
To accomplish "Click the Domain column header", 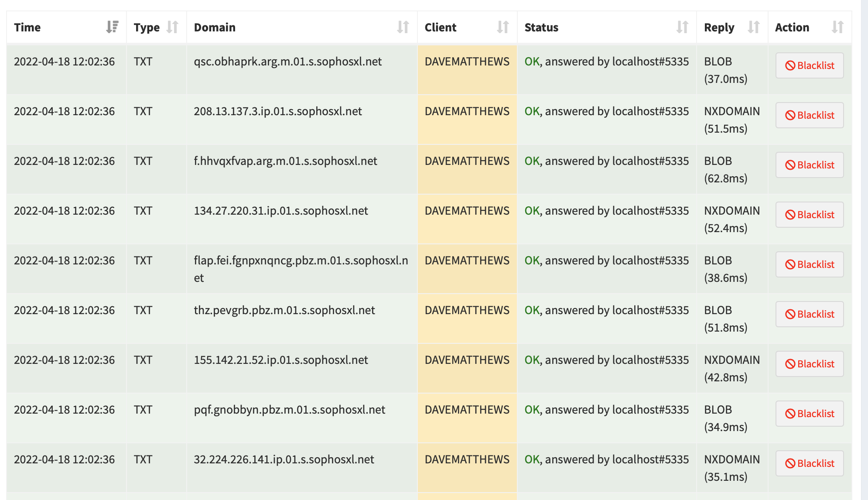I will [x=302, y=27].
